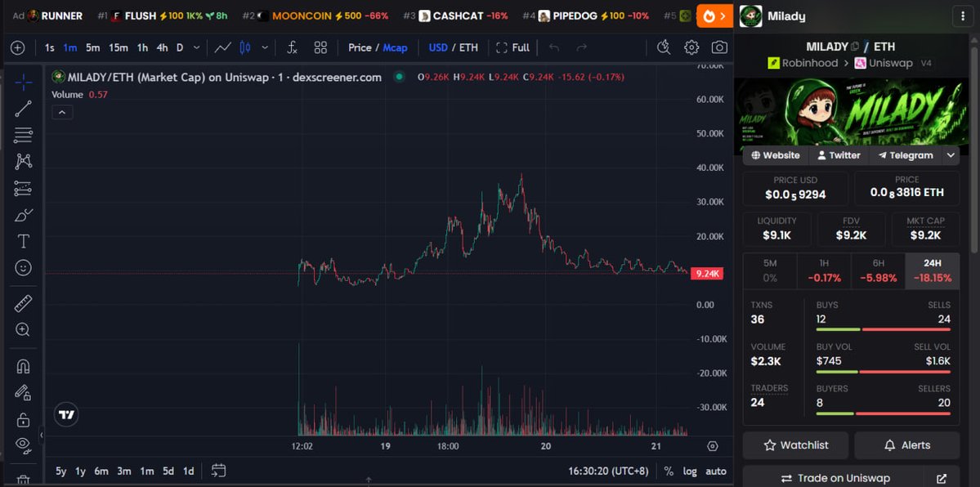Select the 5M stats tab
Screen dimensions: 980x487
(770, 270)
